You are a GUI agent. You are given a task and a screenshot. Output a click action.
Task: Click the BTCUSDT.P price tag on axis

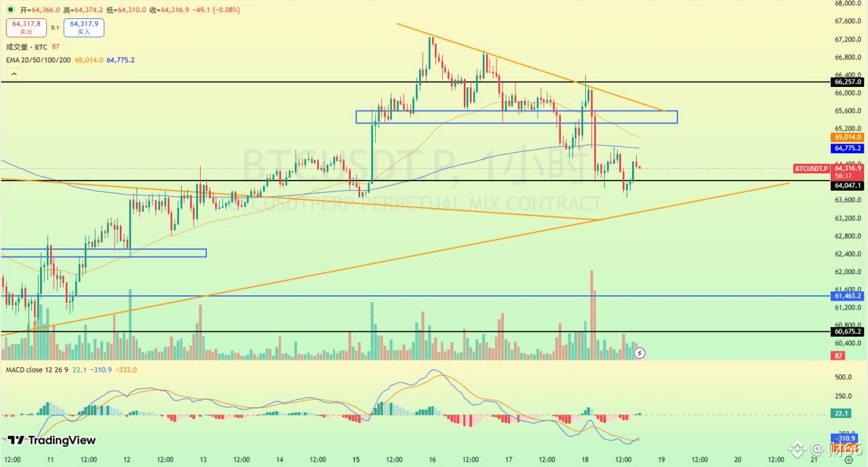coord(812,168)
